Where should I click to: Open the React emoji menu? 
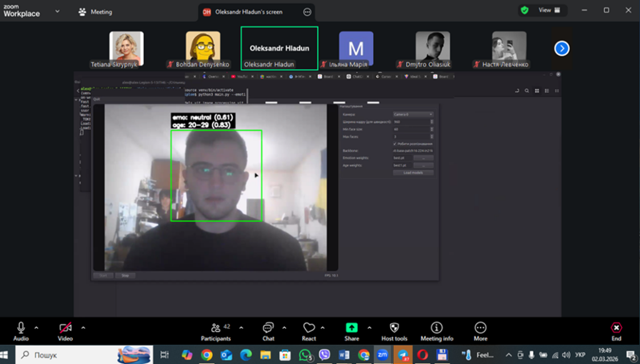pos(309,331)
